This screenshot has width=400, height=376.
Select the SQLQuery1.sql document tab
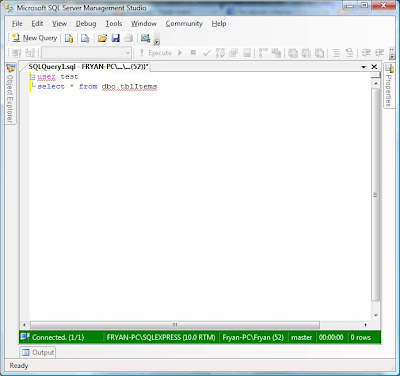point(88,67)
